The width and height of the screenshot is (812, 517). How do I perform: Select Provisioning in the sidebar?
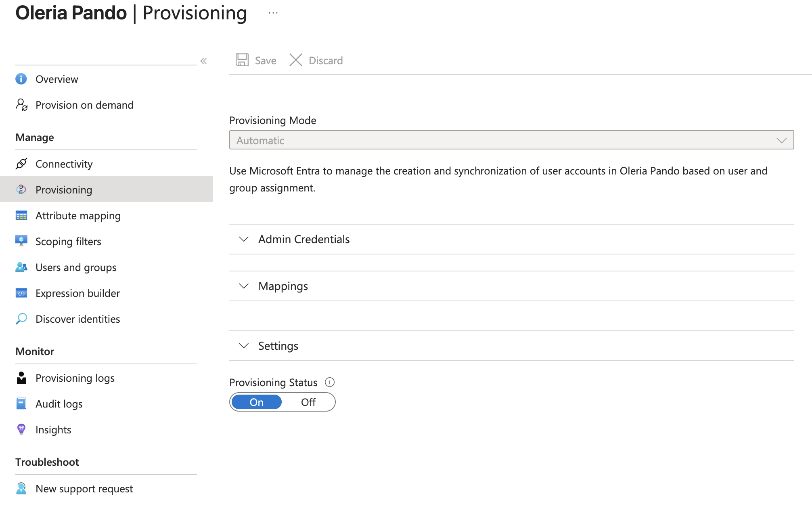click(x=107, y=189)
